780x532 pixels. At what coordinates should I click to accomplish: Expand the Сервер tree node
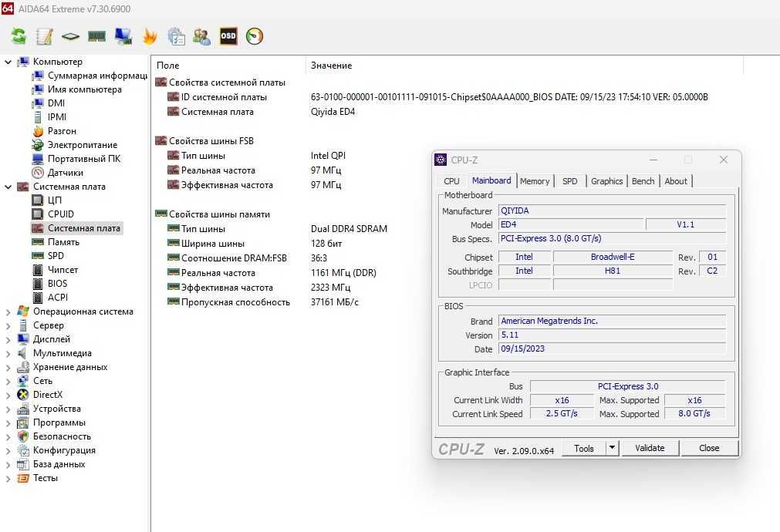pyautogui.click(x=8, y=325)
